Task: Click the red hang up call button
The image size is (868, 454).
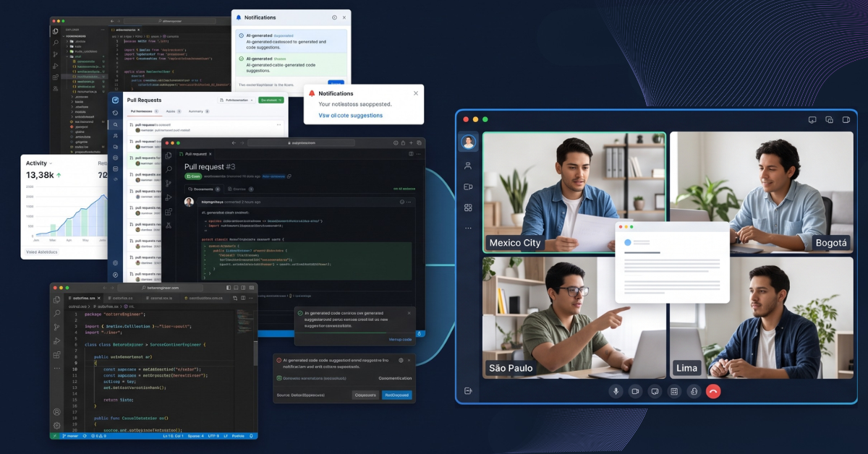Action: click(x=713, y=391)
